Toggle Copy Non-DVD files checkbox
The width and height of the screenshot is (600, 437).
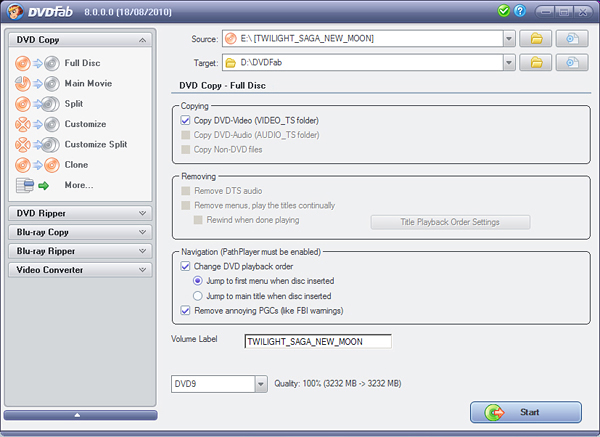(186, 150)
